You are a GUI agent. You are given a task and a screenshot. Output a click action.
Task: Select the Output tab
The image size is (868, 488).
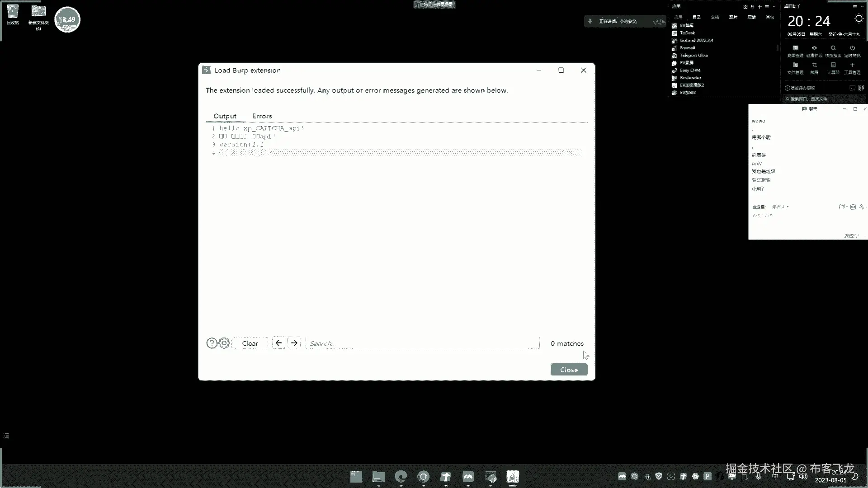225,116
